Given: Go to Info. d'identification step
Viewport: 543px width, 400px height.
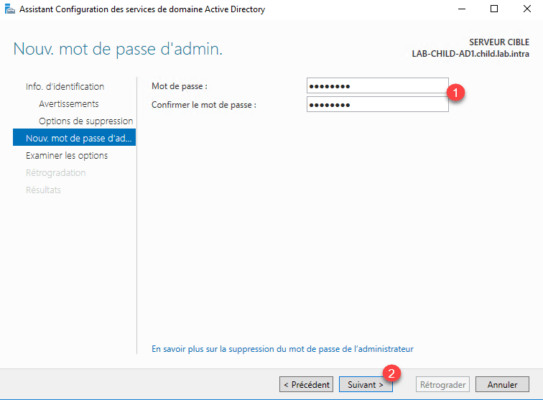Looking at the screenshot, I should coord(65,87).
